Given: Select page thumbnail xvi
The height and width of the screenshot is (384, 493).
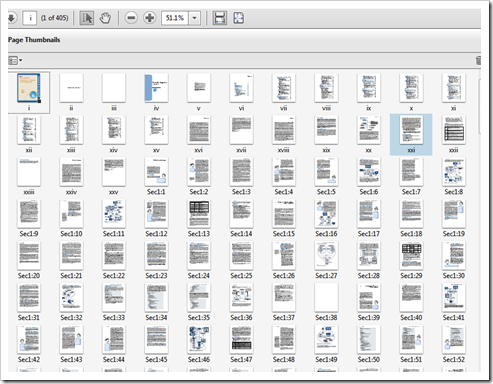Looking at the screenshot, I should 199,130.
